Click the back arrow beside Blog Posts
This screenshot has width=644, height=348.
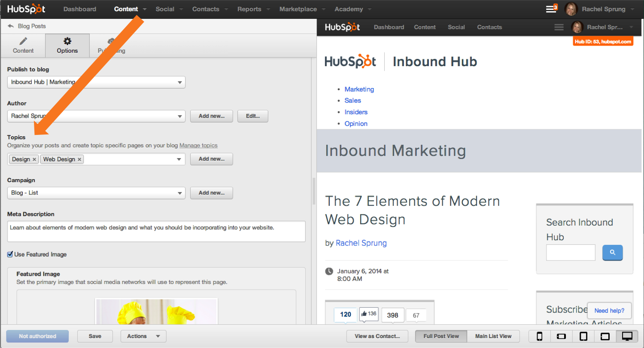(x=11, y=26)
